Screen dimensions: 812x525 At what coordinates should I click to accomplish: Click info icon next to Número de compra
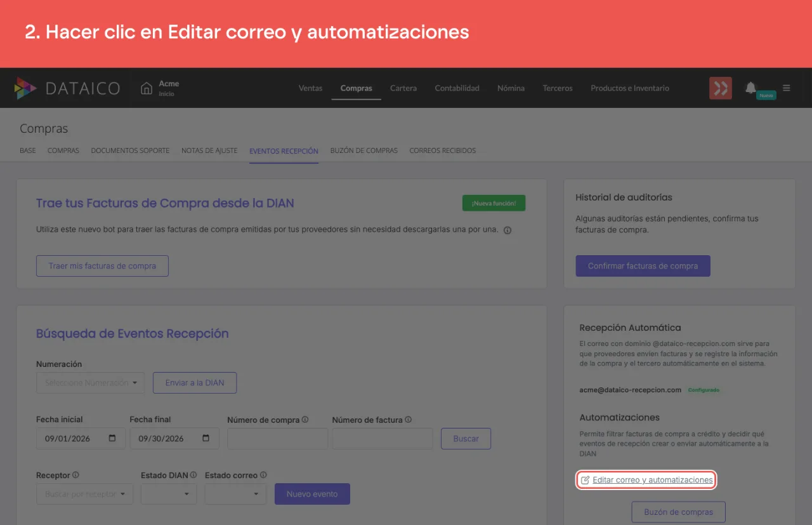305,420
